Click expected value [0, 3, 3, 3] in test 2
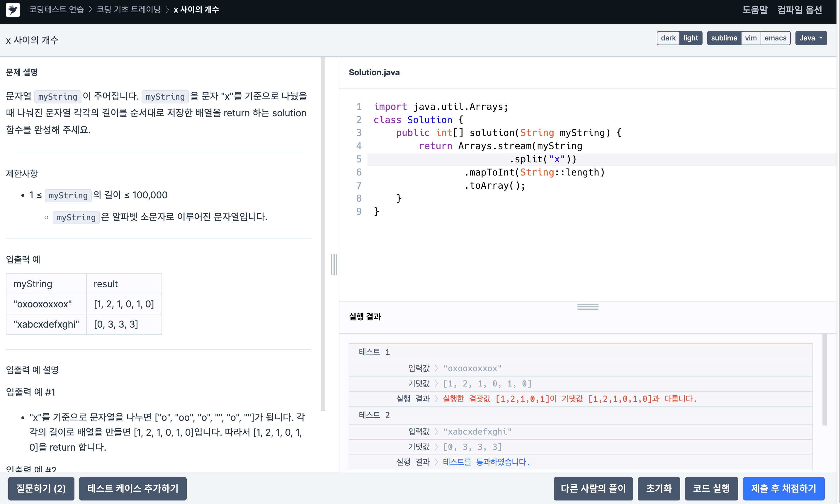Screen dimensions: 840x504 472,447
